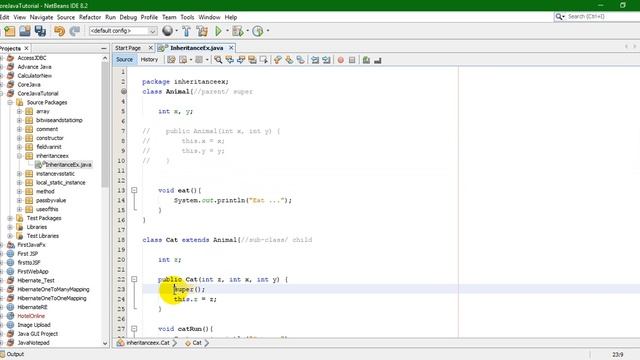Click the browser globe icon in toolbar
Viewport: 640px width, 360px height.
point(167,31)
